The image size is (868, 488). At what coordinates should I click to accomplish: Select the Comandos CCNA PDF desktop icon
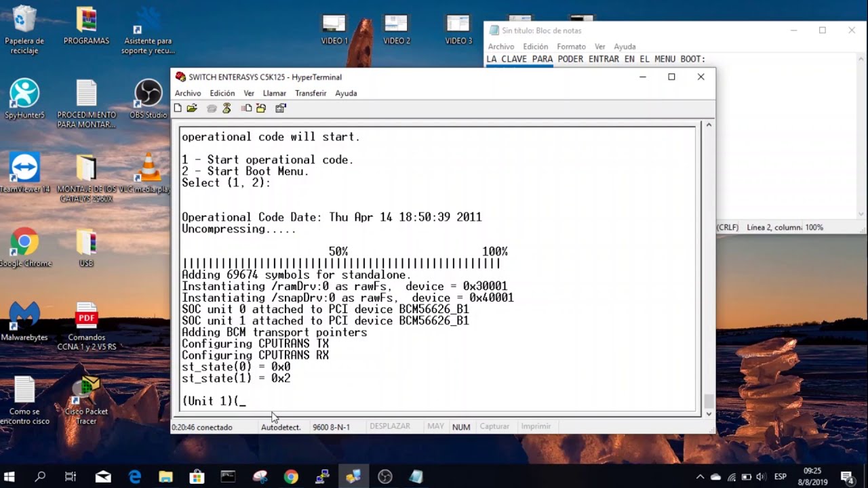[x=86, y=326]
